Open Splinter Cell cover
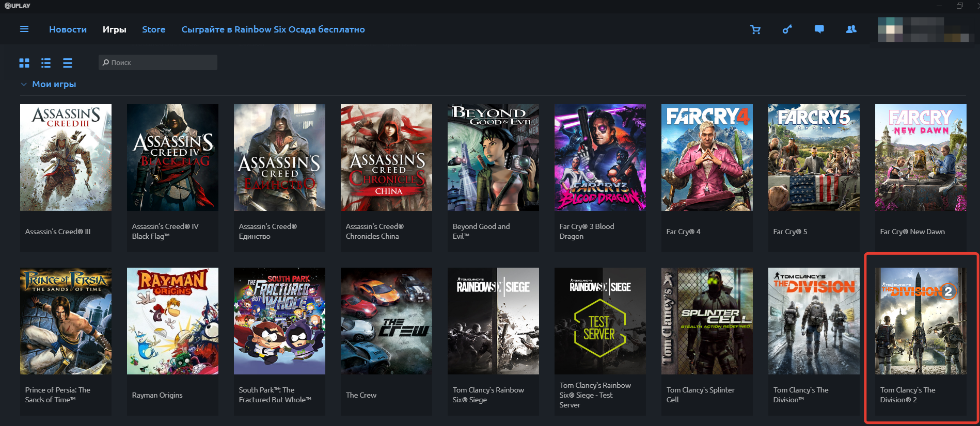 707,321
